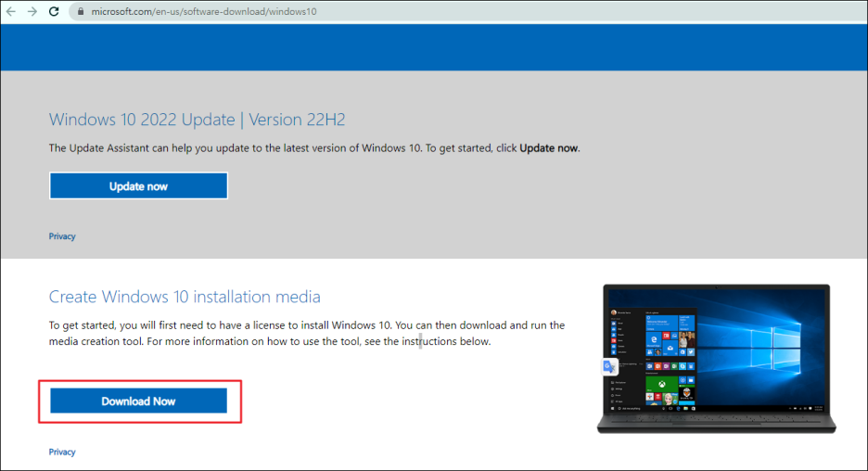Image resolution: width=868 pixels, height=471 pixels.
Task: Open Privacy link under Download Now
Action: click(62, 452)
